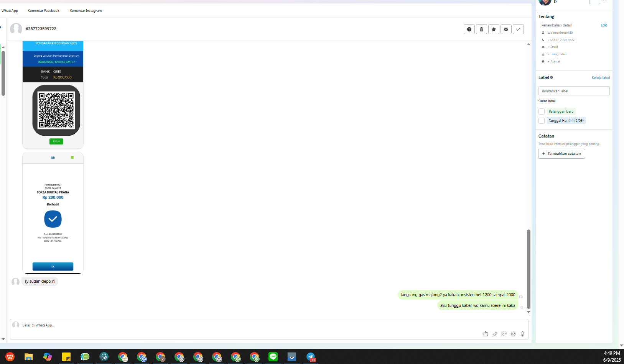This screenshot has width=624, height=364.
Task: Open Sticky Notes from the taskbar
Action: click(x=66, y=357)
